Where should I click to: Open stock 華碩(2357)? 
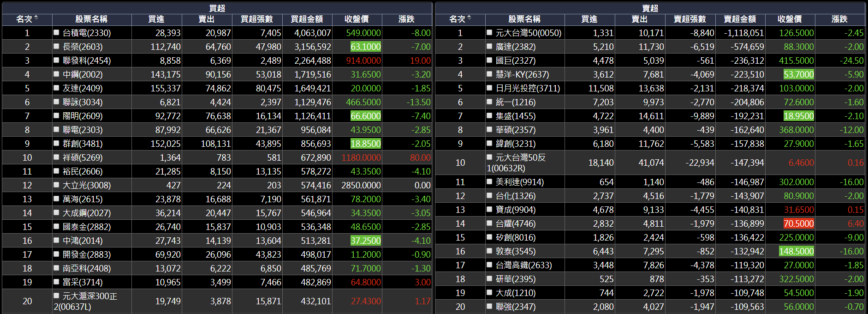516,130
